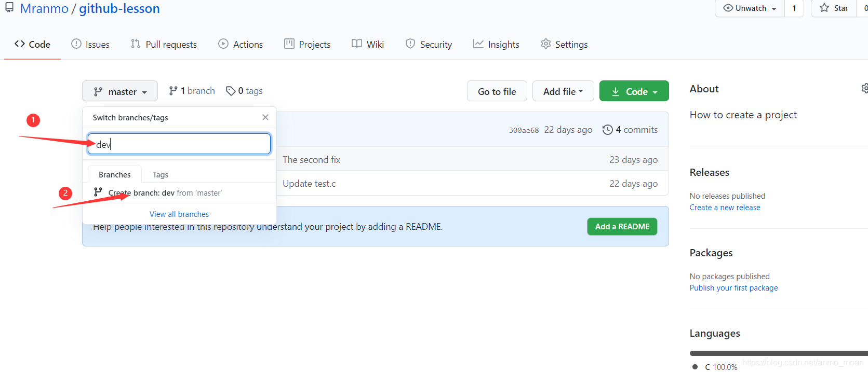Image resolution: width=868 pixels, height=372 pixels.
Task: Click the graph icon beside Insights
Action: pyautogui.click(x=478, y=44)
